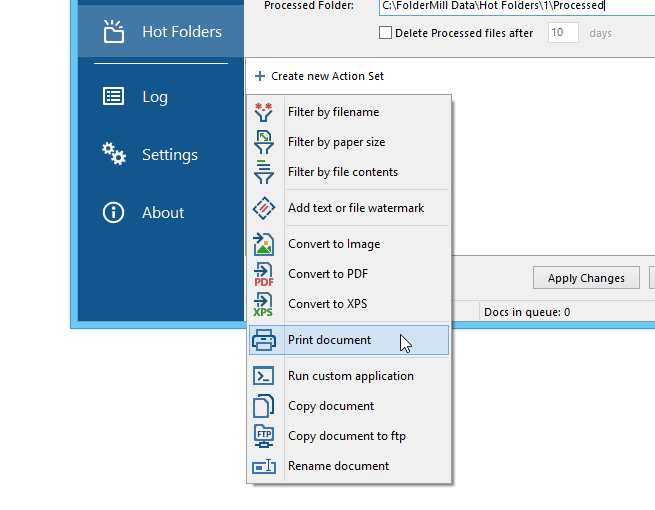Click the Convert to Image icon
Viewport: 655px width, 510px height.
pyautogui.click(x=264, y=244)
